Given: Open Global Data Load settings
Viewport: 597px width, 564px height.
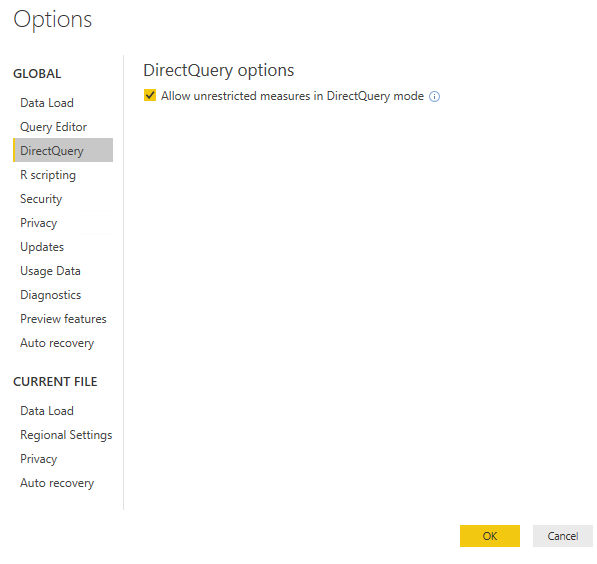Looking at the screenshot, I should (47, 103).
